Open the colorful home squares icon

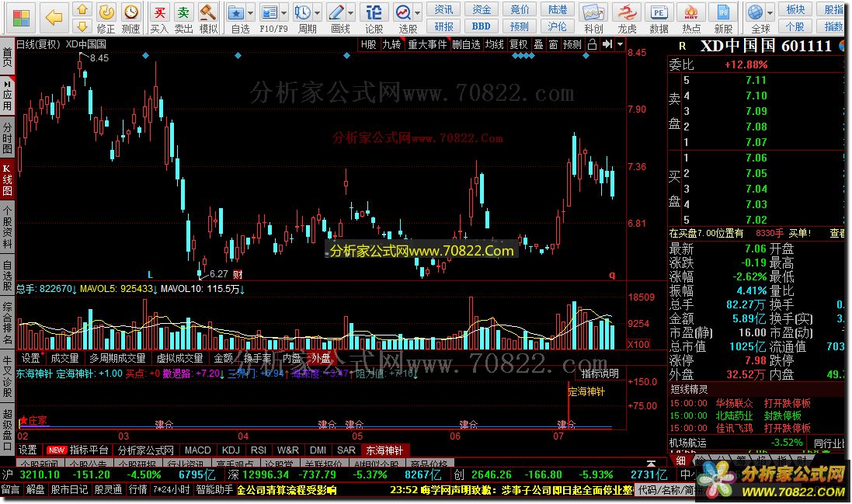coord(21,18)
